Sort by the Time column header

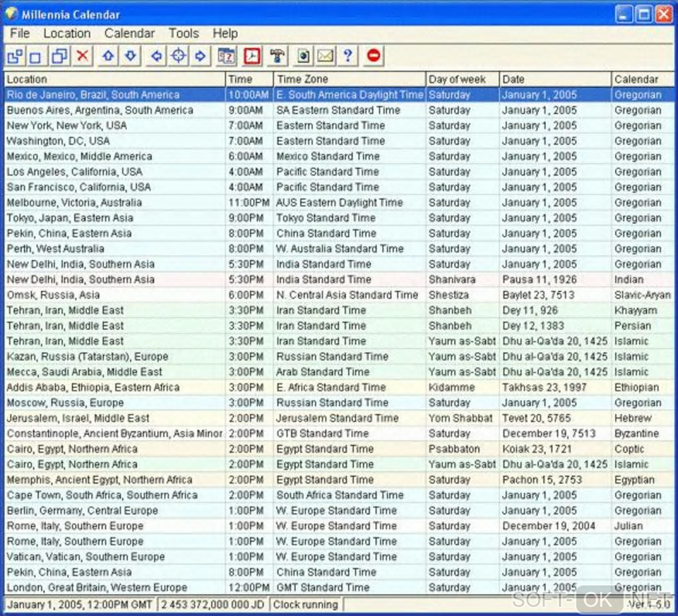pyautogui.click(x=249, y=79)
